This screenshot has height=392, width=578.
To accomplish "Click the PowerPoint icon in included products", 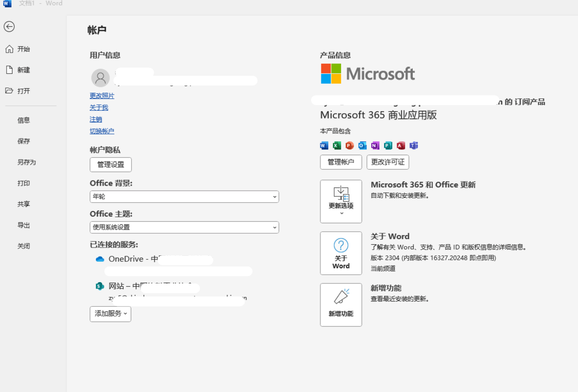I will tap(349, 145).
